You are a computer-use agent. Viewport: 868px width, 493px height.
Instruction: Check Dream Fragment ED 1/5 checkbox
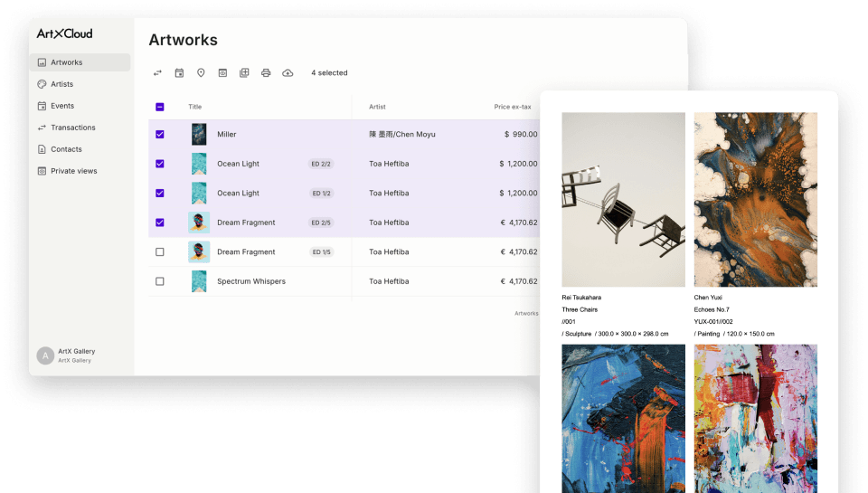pos(160,251)
